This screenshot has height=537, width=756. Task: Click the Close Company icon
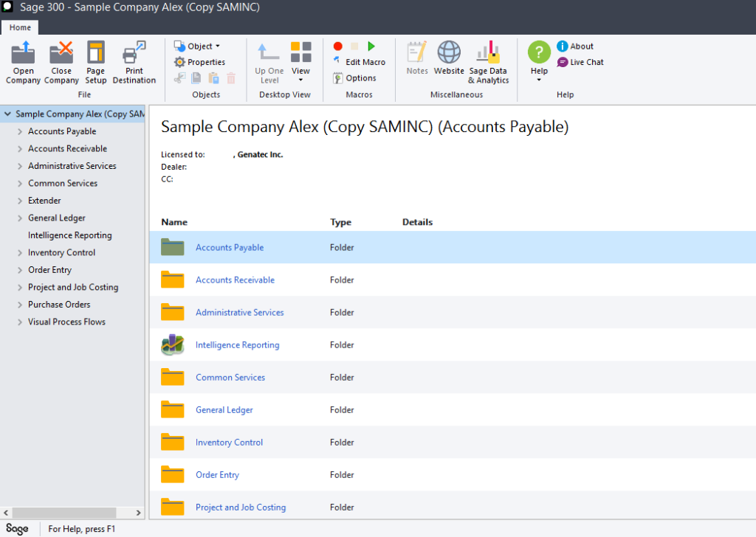tap(61, 52)
